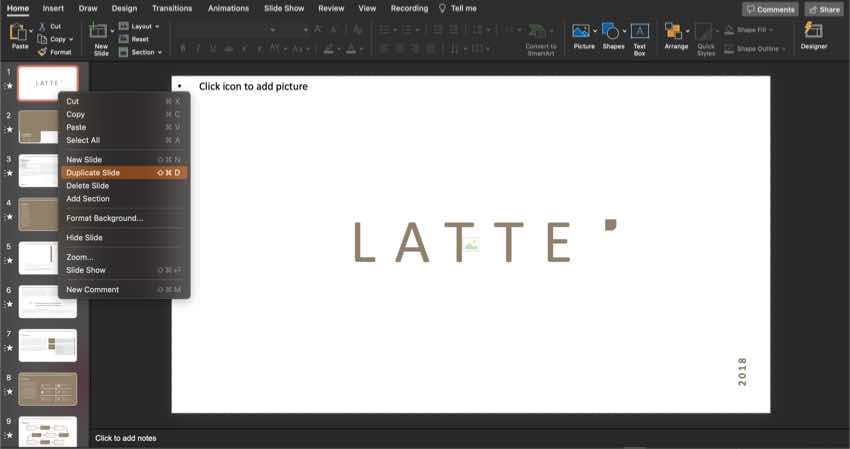Switch to the Transitions tab
850x449 pixels.
pos(173,8)
